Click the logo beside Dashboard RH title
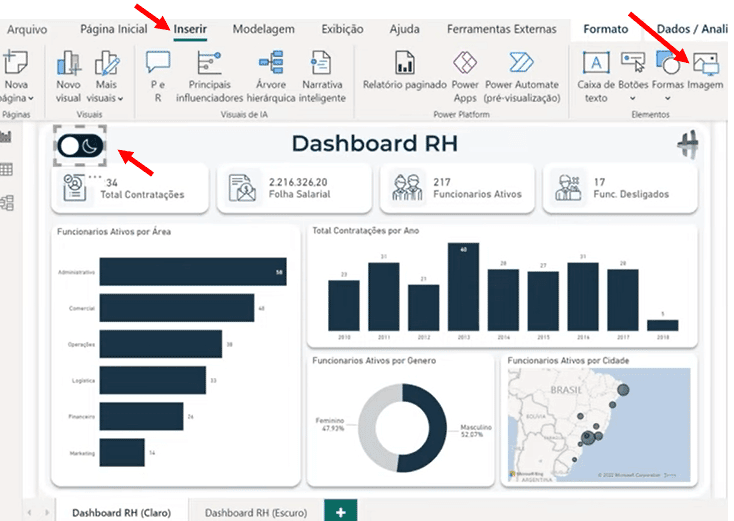This screenshot has height=521, width=734. coord(688,144)
